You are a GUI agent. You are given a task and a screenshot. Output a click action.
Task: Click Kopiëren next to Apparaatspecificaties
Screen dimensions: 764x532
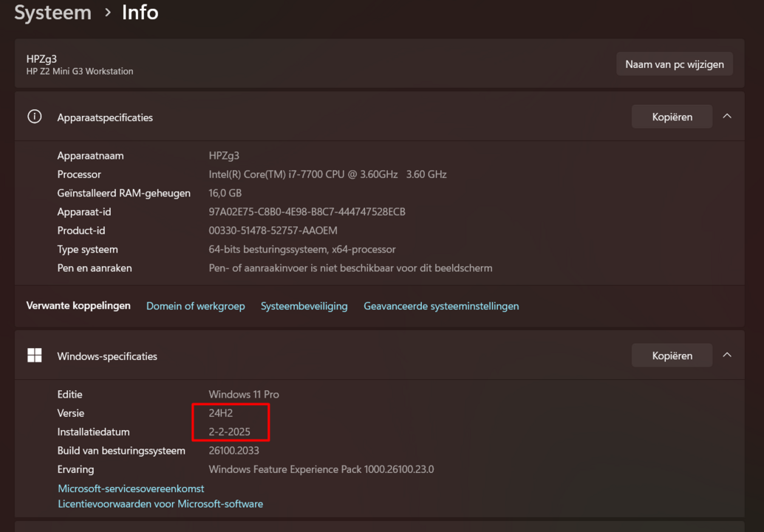tap(671, 116)
